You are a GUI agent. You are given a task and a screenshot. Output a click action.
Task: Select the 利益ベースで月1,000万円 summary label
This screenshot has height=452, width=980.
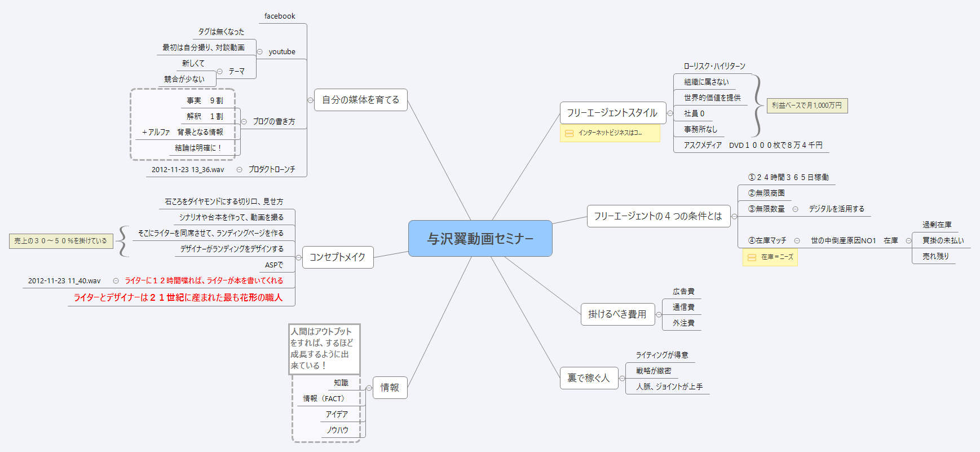[806, 106]
